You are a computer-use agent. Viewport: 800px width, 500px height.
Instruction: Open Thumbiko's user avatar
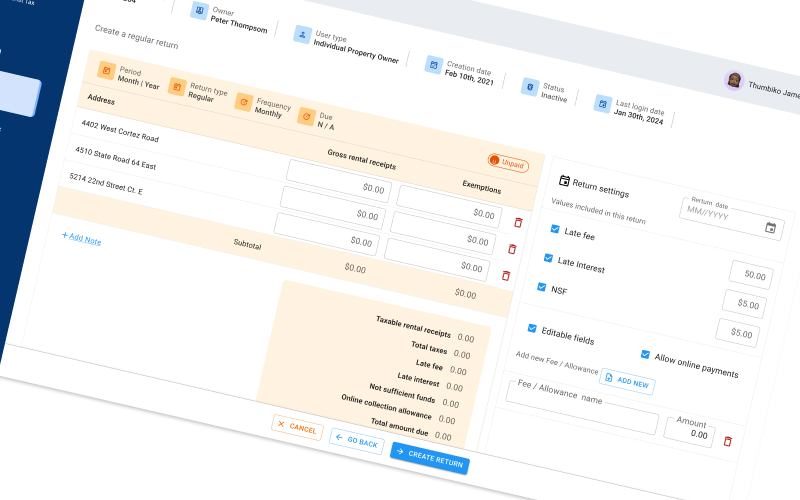pyautogui.click(x=734, y=81)
